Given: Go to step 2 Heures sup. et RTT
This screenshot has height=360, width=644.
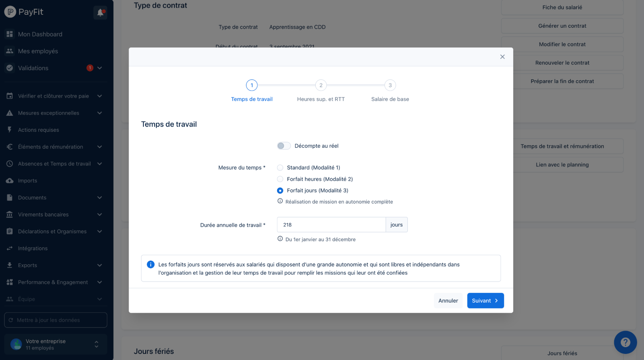Looking at the screenshot, I should click(321, 85).
